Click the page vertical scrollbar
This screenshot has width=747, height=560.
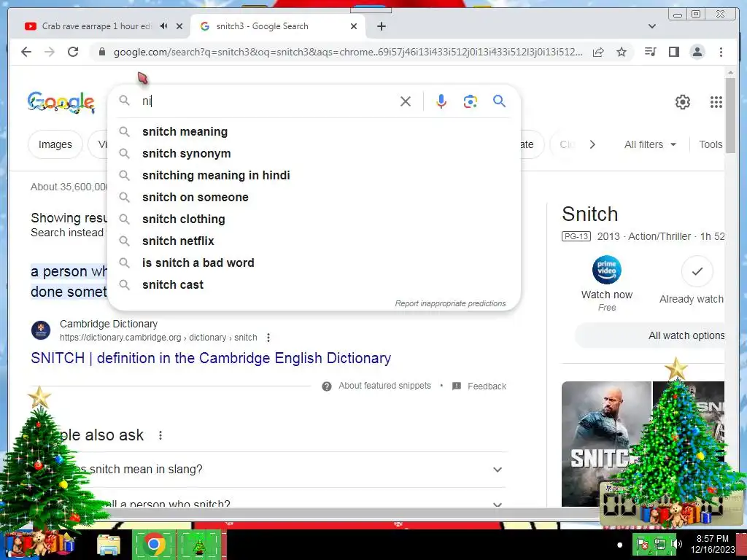[x=730, y=115]
